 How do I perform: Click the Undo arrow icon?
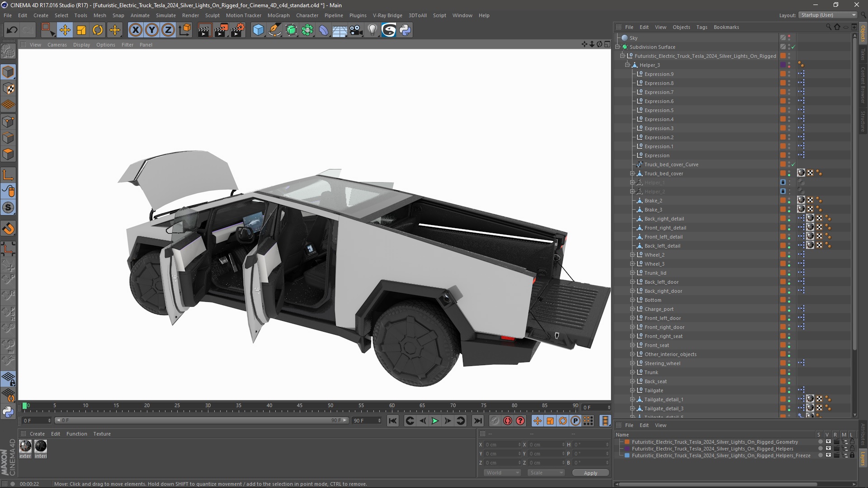tap(12, 30)
